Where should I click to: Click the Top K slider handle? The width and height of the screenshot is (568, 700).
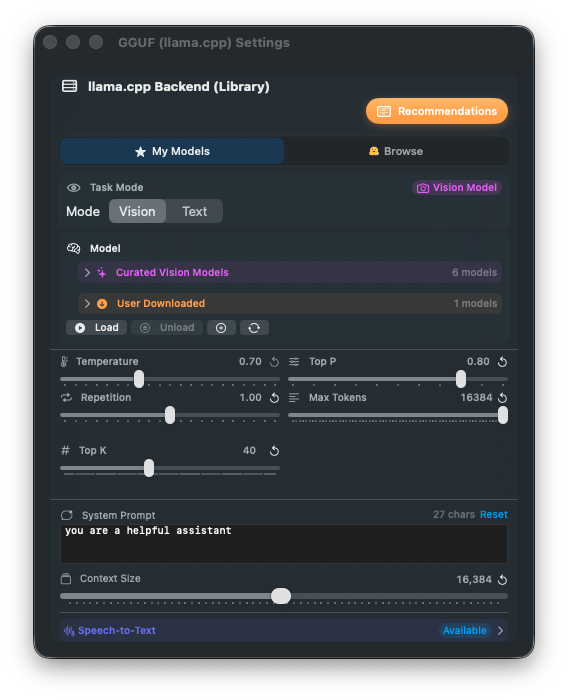point(149,468)
